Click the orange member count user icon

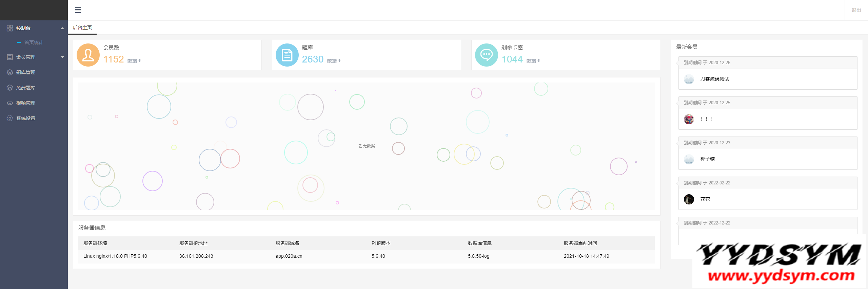pos(88,55)
